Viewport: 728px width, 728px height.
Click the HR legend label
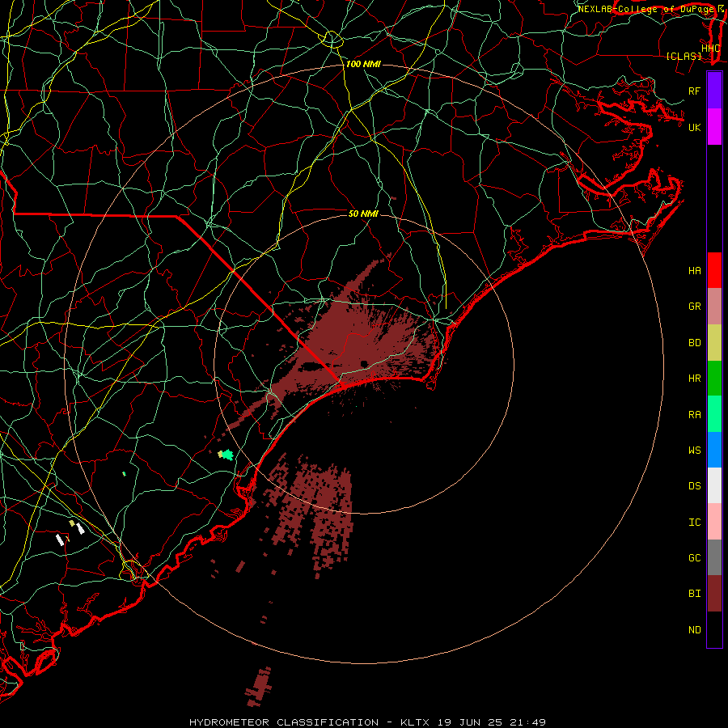(695, 379)
